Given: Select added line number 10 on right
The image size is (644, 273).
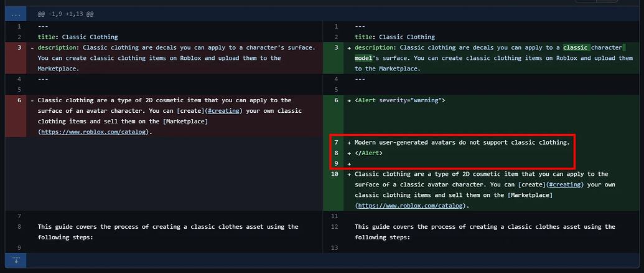Looking at the screenshot, I should point(336,175).
